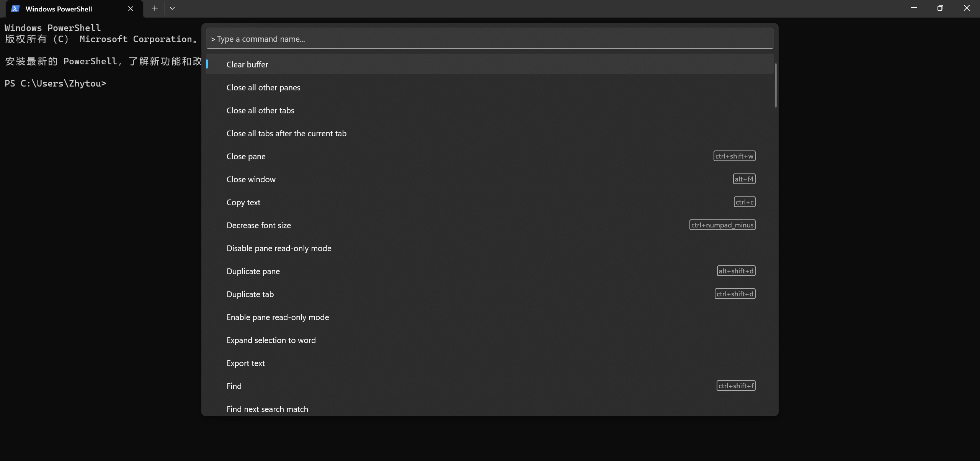Run the Clear buffer command
This screenshot has height=461, width=980.
[x=490, y=64]
